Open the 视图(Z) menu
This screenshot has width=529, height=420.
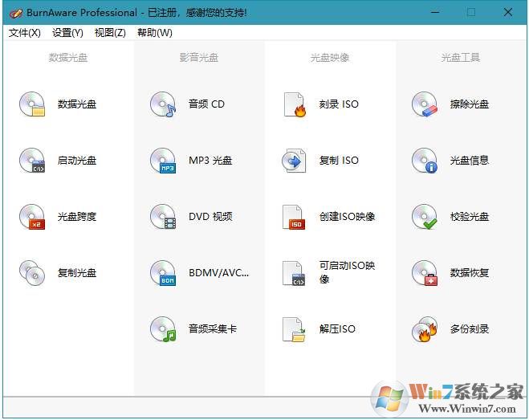[110, 33]
